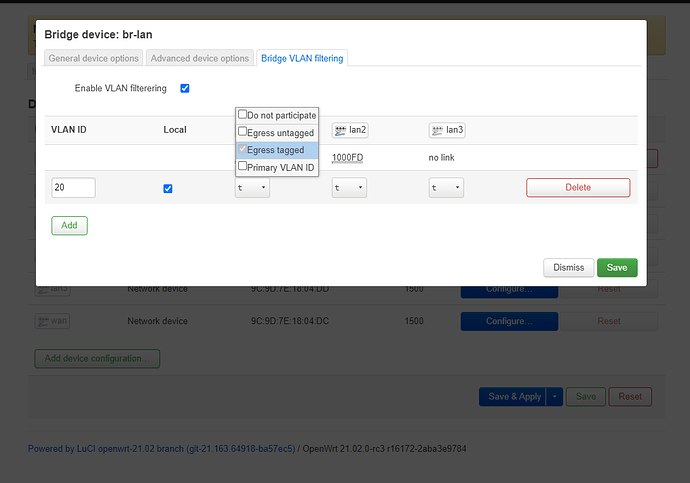Click the page Save button beside Reset
This screenshot has width=690, height=483.
[x=586, y=397]
